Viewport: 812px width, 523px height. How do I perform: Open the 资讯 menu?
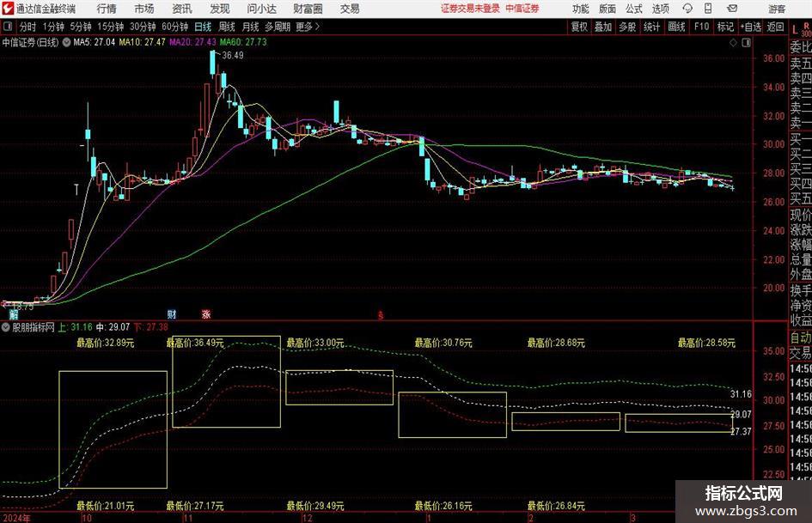point(182,9)
